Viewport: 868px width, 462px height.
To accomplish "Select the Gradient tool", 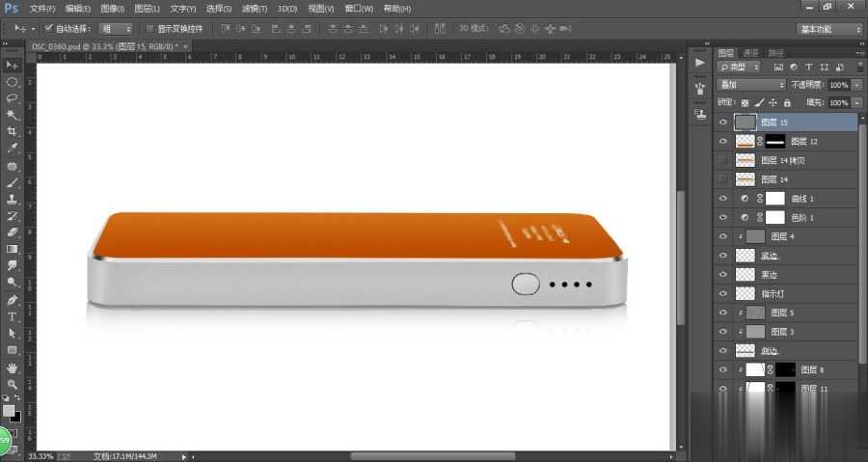I will point(12,249).
